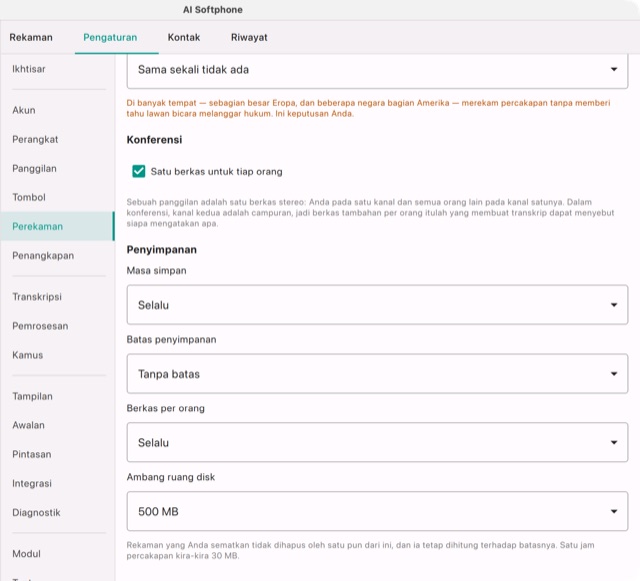Select Perekaman in the sidebar

click(58, 227)
